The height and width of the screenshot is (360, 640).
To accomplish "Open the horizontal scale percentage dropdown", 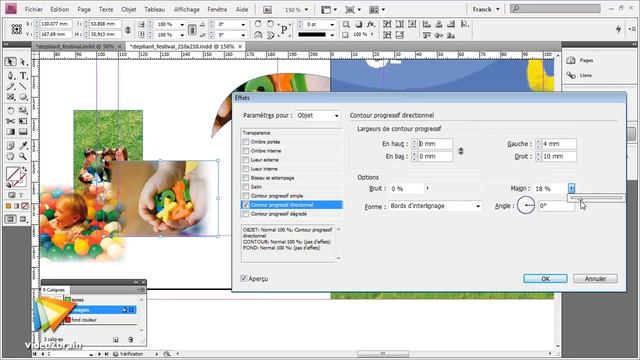I will coord(182,24).
